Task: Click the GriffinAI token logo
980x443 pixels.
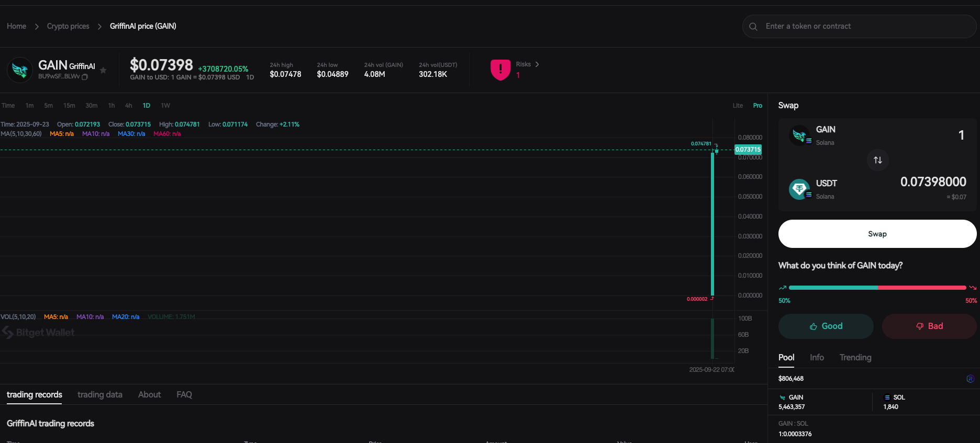Action: click(x=20, y=70)
